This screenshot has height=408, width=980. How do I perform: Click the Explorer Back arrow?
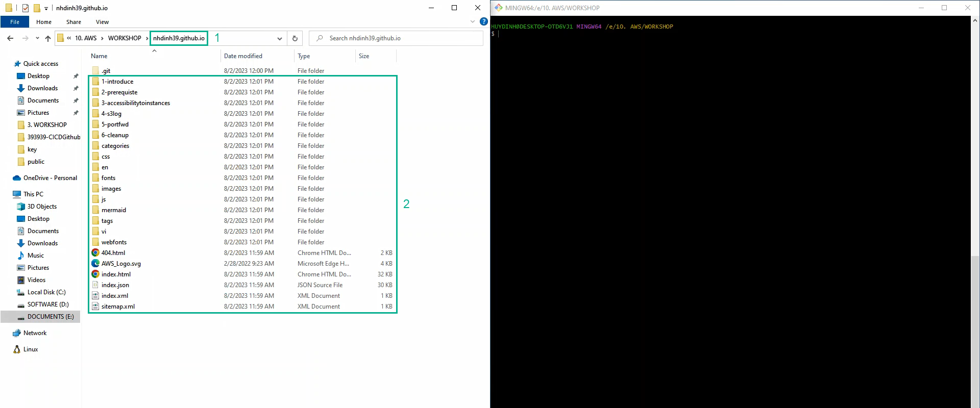coord(10,38)
